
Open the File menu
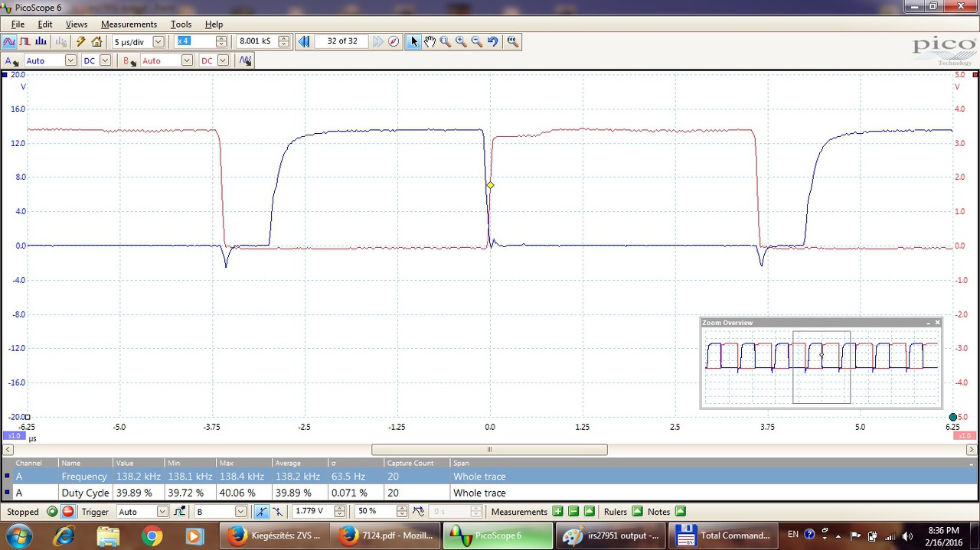[18, 24]
